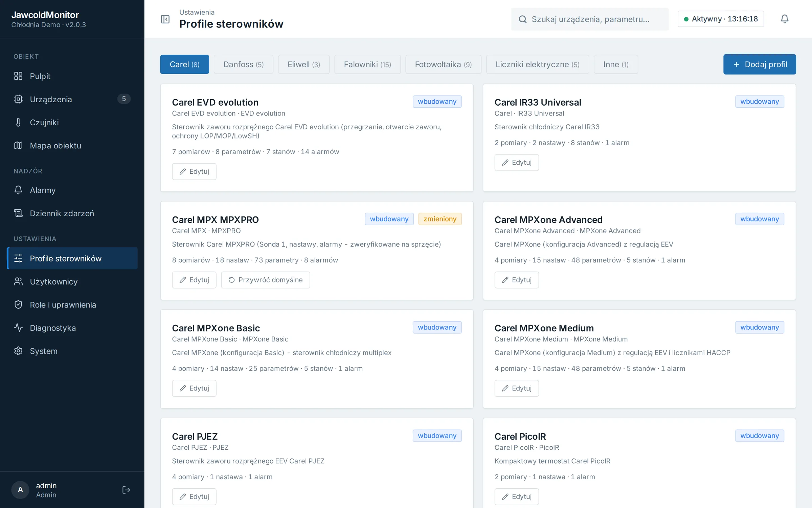Image resolution: width=812 pixels, height=508 pixels.
Task: Edit the Carel EVD evolution profile
Action: (194, 171)
